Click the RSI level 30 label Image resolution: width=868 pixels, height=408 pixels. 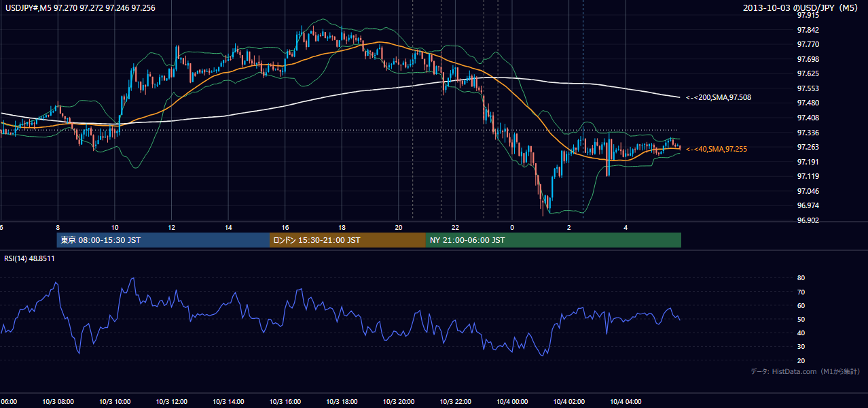tap(801, 347)
